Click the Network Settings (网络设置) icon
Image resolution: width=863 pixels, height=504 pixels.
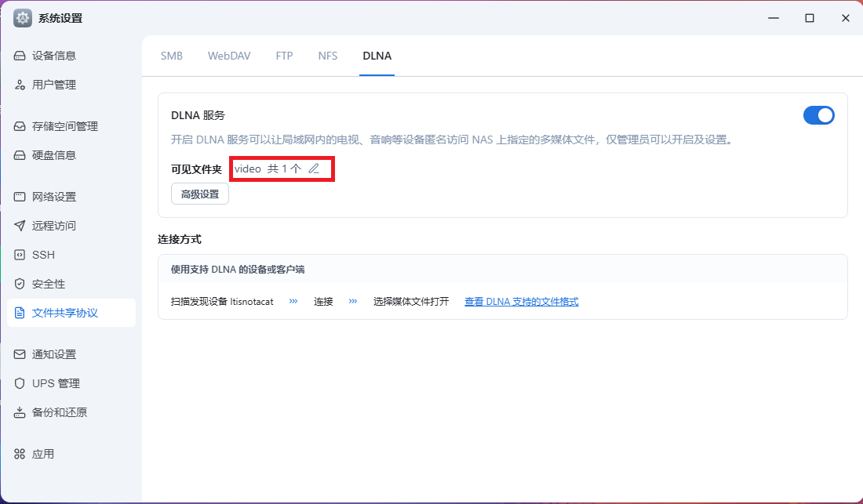point(20,197)
